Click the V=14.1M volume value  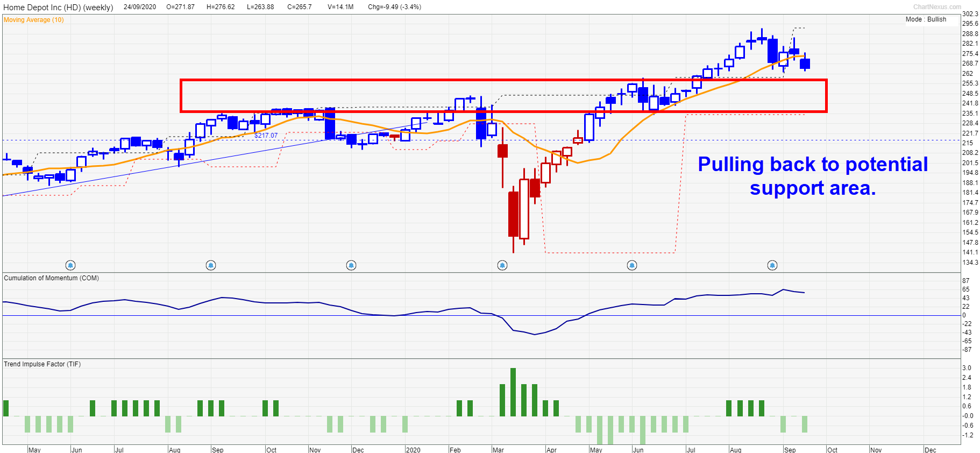click(340, 7)
